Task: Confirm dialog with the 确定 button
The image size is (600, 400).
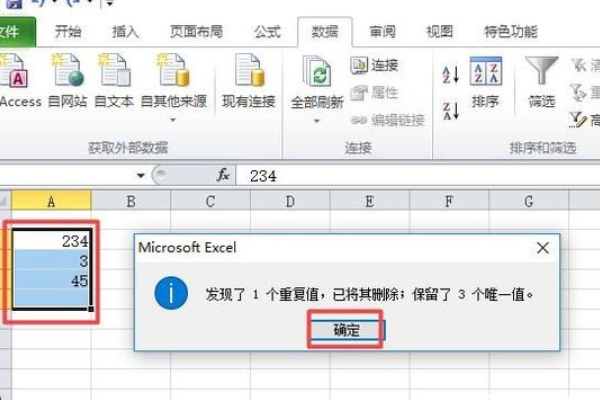Action: pos(347,330)
